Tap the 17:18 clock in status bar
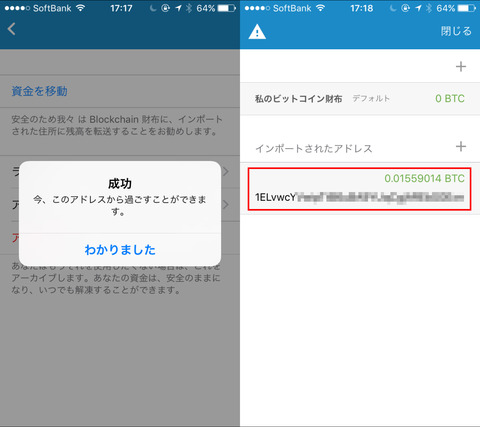This screenshot has height=427, width=480. (361, 8)
